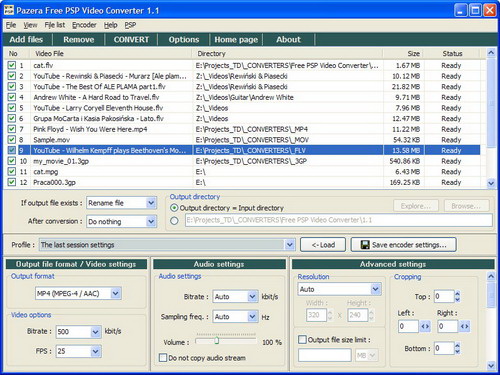Open the Sampling freq. dropdown
The height and width of the screenshot is (375, 500).
[x=252, y=316]
